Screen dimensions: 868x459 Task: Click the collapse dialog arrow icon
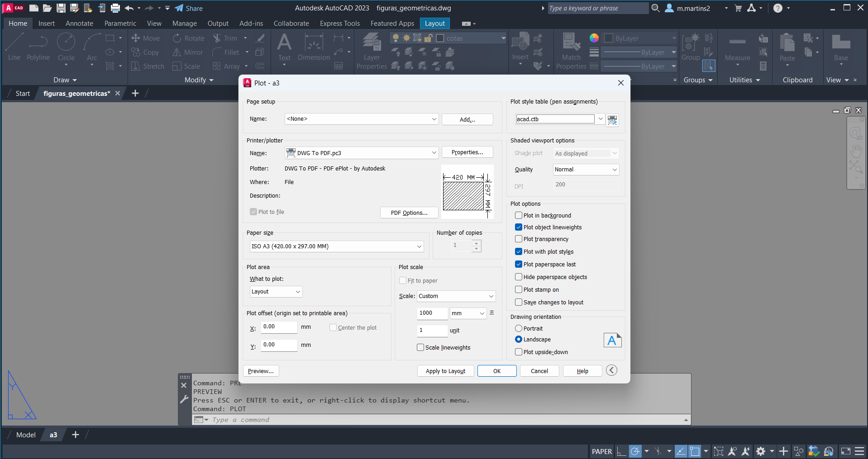click(x=611, y=370)
